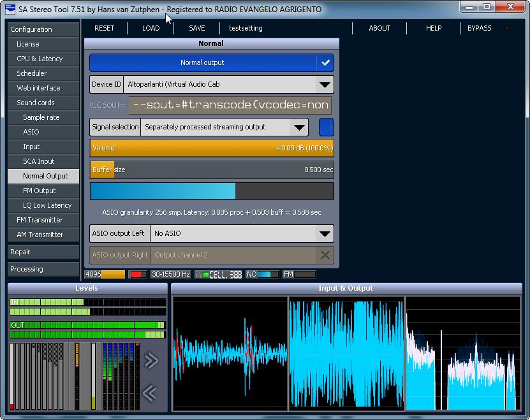Open the ASIO output Left dropdown arrow
The width and height of the screenshot is (530, 420).
tap(325, 233)
